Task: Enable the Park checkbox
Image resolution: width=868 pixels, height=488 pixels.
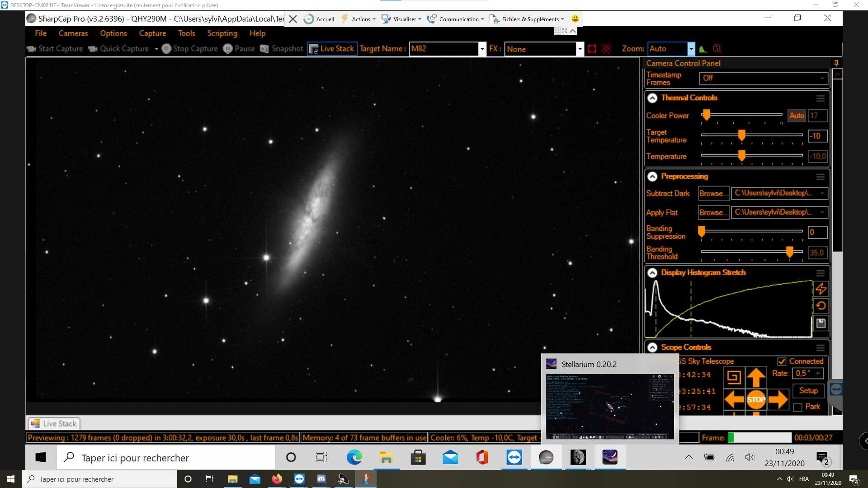Action: tap(798, 407)
